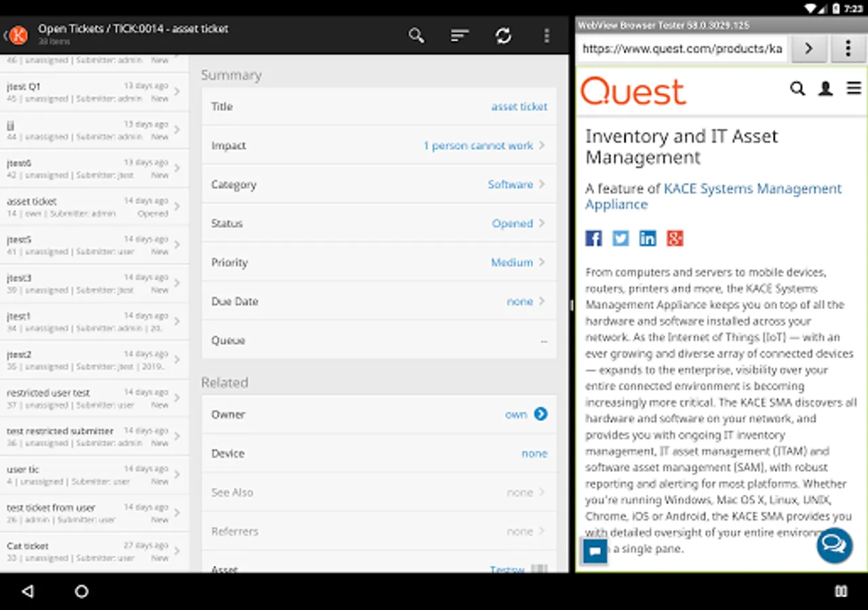This screenshot has height=610, width=868.
Task: Share the Quest page on Google+
Action: point(675,238)
